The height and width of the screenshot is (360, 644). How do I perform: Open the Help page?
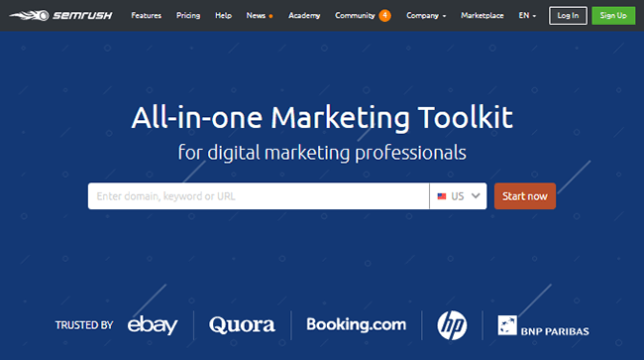point(224,16)
